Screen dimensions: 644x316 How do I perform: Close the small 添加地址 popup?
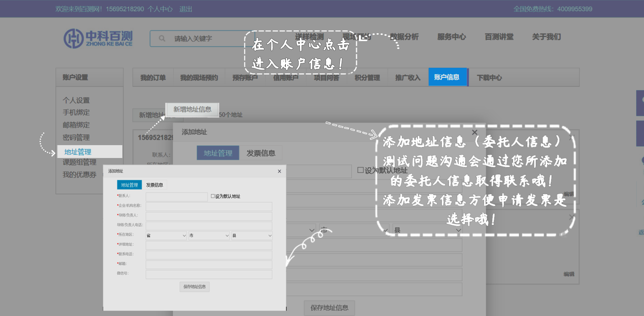pyautogui.click(x=279, y=171)
